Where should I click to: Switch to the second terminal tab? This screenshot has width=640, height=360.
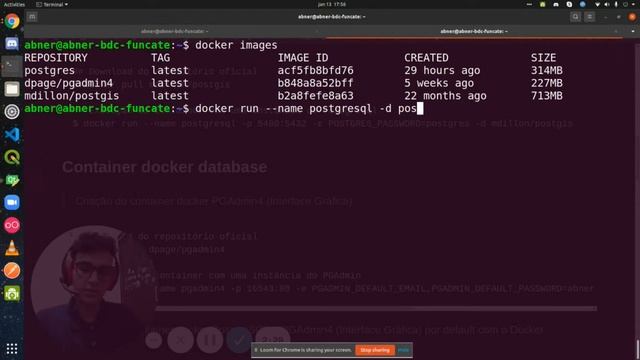[x=474, y=31]
